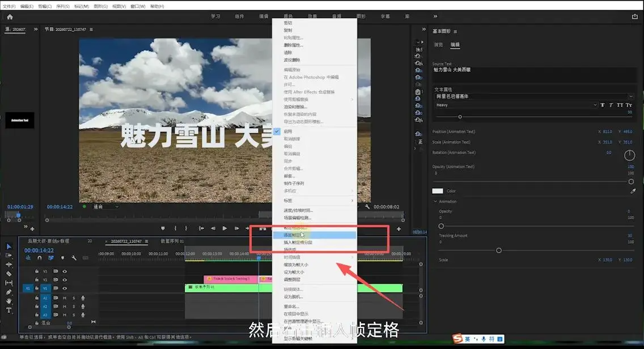
Task: Open the Quick Export share icon
Action: click(634, 16)
